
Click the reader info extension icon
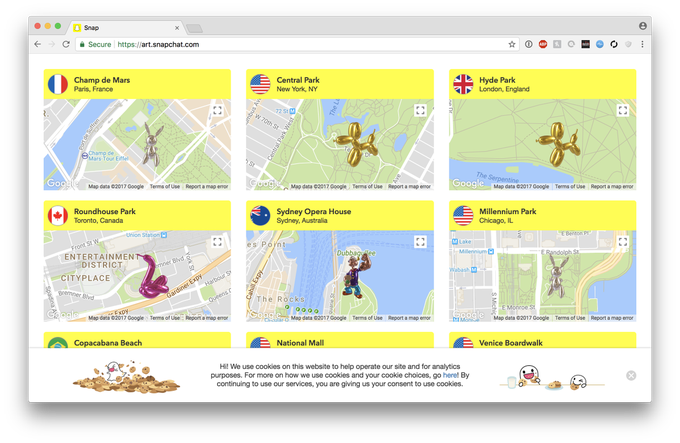point(528,44)
